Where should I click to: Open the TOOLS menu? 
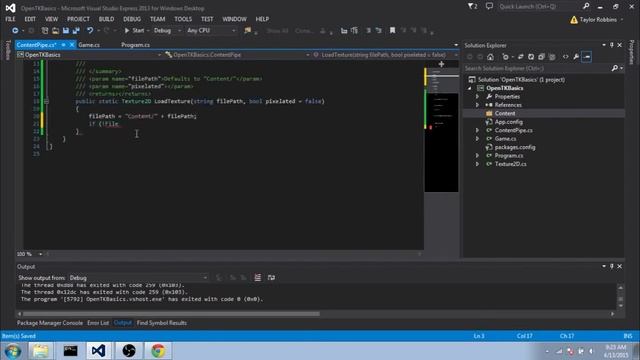183,19
